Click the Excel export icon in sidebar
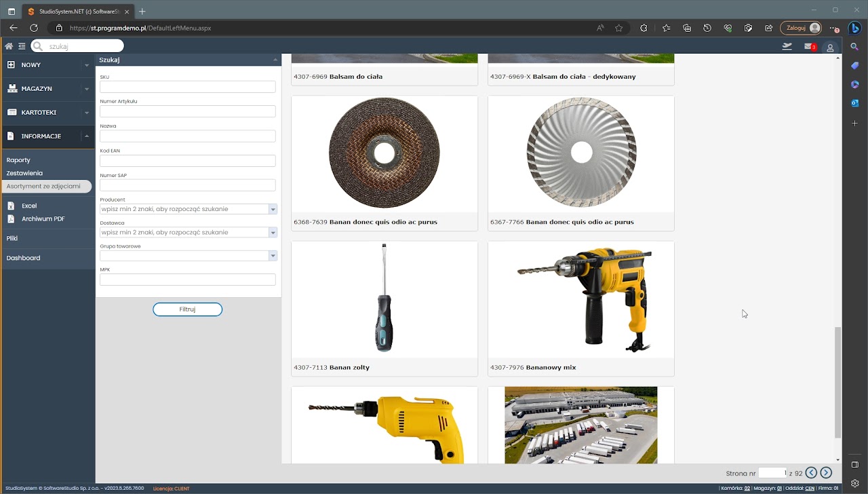Screen dimensions: 868x494 point(11,206)
